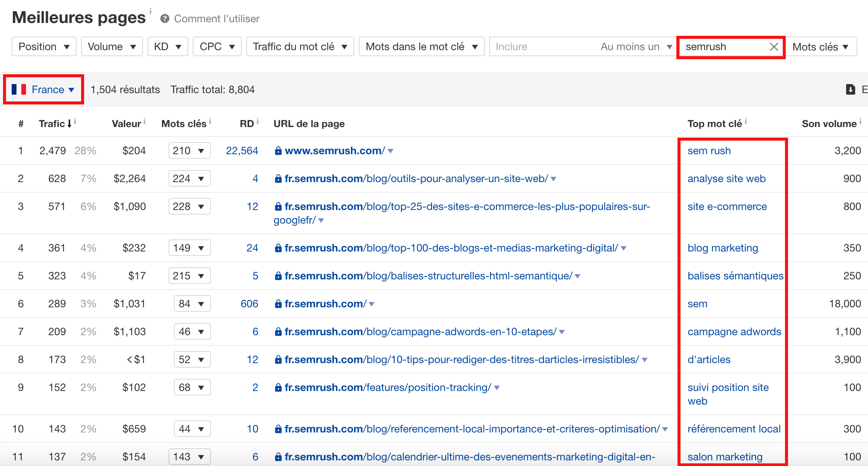Click info icon next to Mots clés column header
This screenshot has width=868, height=466.
[210, 121]
